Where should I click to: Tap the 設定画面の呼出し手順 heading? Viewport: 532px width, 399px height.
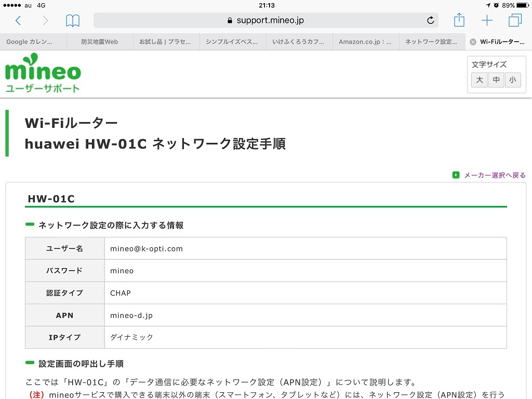coord(81,364)
